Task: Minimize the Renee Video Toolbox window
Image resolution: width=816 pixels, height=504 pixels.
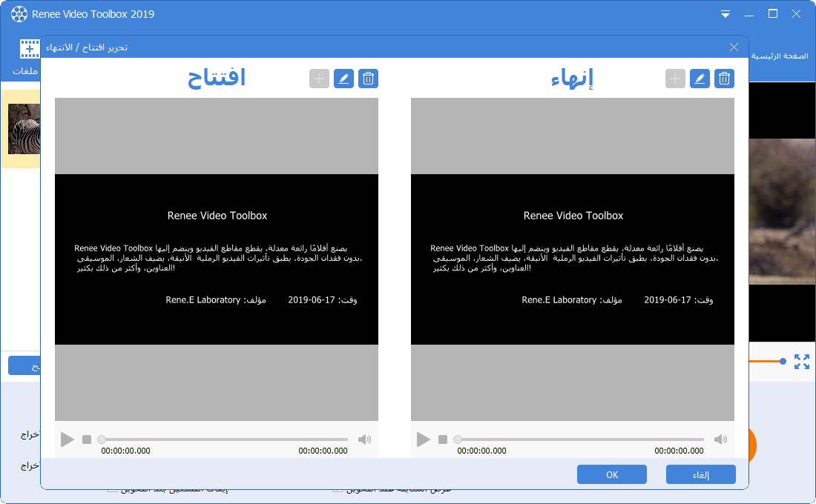Action: point(749,14)
